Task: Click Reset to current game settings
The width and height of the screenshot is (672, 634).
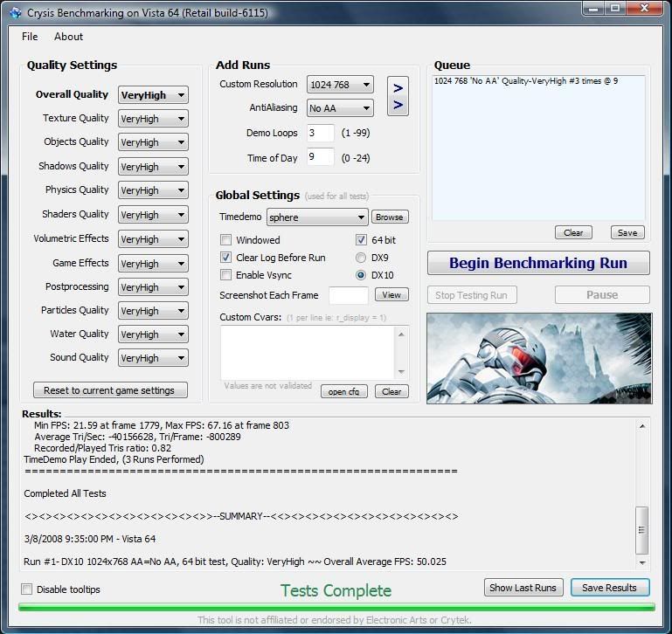Action: [x=110, y=390]
